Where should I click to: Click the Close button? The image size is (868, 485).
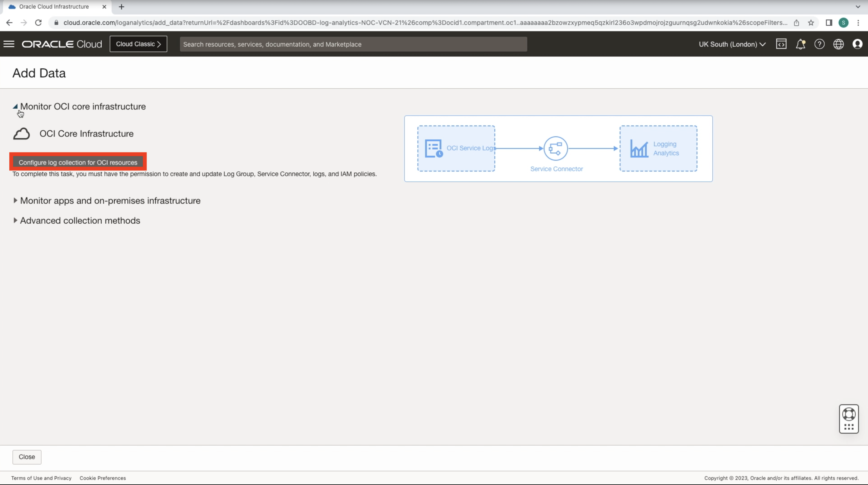27,457
